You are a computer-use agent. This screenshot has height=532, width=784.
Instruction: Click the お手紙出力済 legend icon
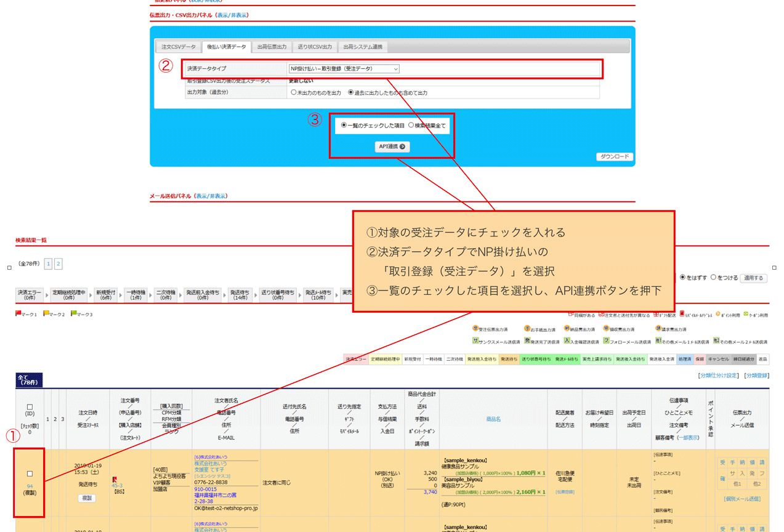tap(527, 329)
